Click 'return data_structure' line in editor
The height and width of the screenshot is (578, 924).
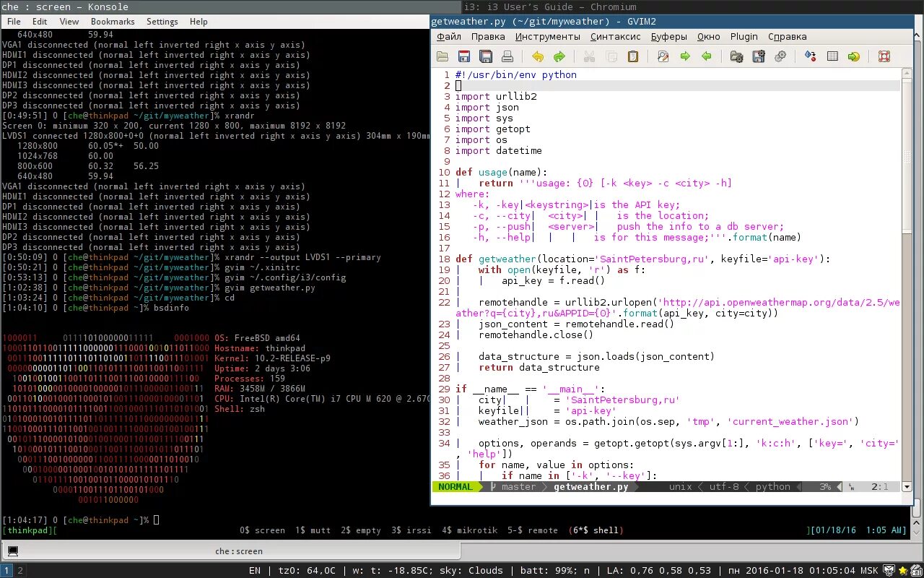(x=539, y=368)
